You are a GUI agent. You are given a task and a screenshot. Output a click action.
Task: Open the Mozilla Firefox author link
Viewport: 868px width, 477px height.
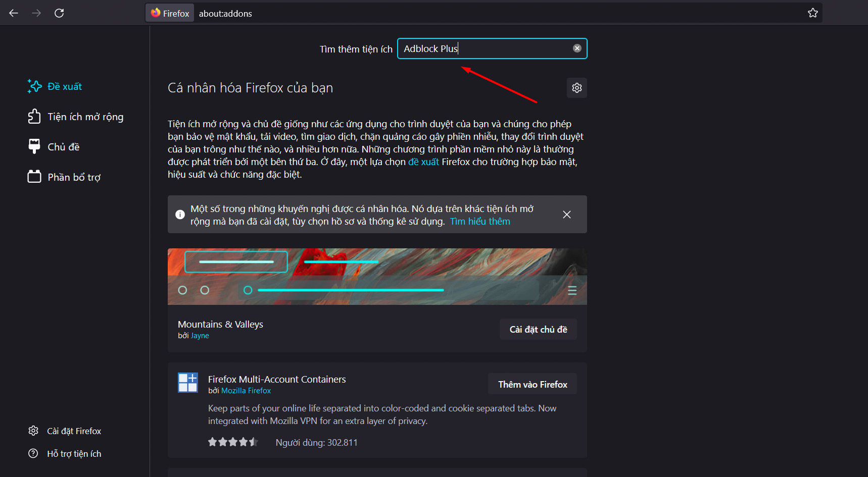point(246,391)
